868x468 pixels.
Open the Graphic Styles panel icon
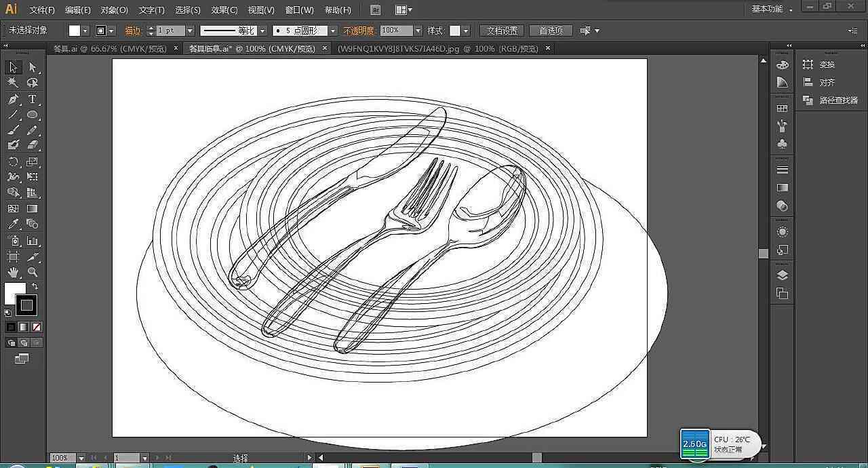click(783, 250)
